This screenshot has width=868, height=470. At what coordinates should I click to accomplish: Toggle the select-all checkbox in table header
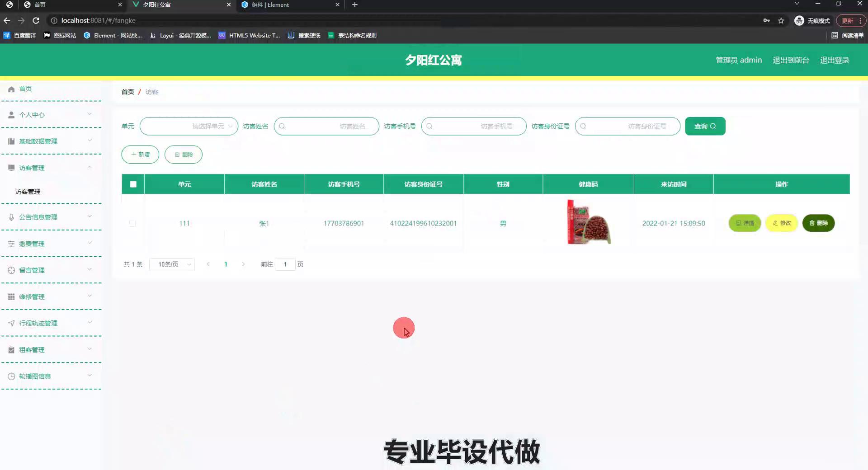[133, 184]
